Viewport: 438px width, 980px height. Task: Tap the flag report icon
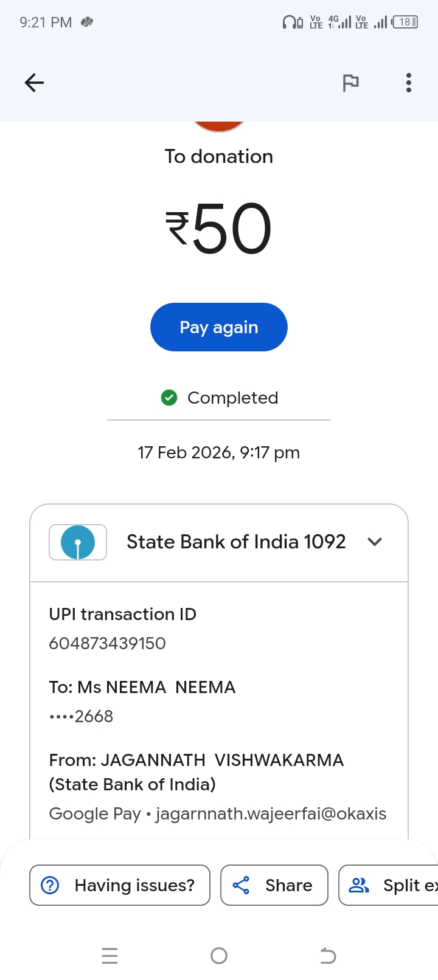point(350,83)
